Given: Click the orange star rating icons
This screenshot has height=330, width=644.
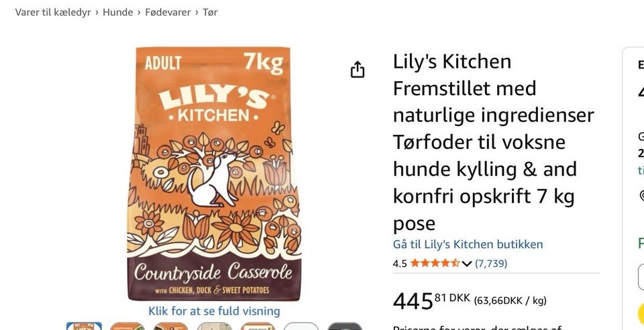Looking at the screenshot, I should [x=435, y=263].
